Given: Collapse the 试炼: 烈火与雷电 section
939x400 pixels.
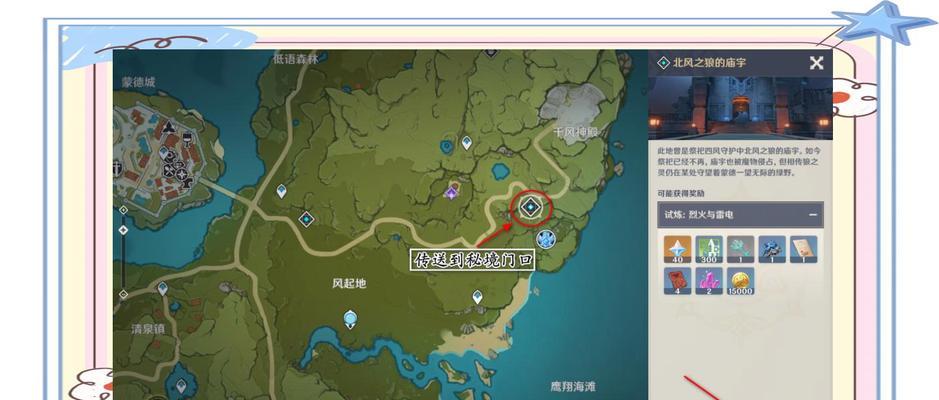Looking at the screenshot, I should [x=813, y=214].
